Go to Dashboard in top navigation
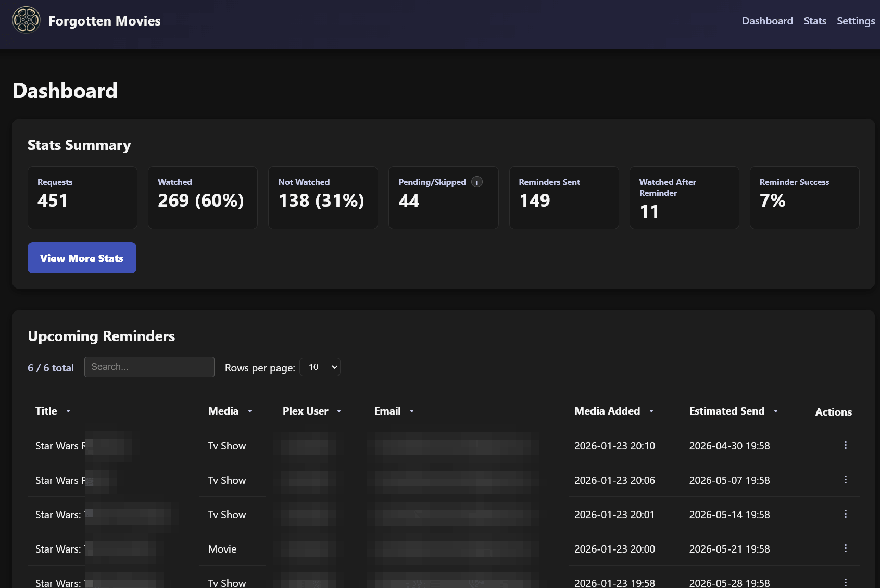The width and height of the screenshot is (880, 588). coord(768,21)
